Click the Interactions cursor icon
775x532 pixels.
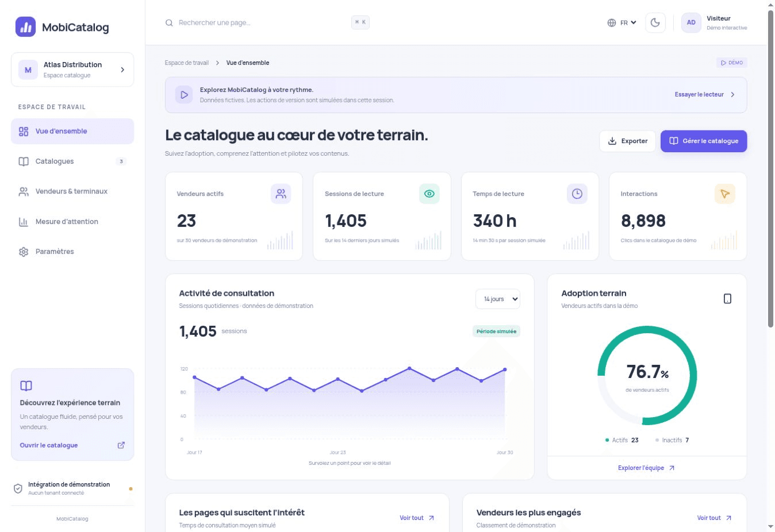pos(725,194)
